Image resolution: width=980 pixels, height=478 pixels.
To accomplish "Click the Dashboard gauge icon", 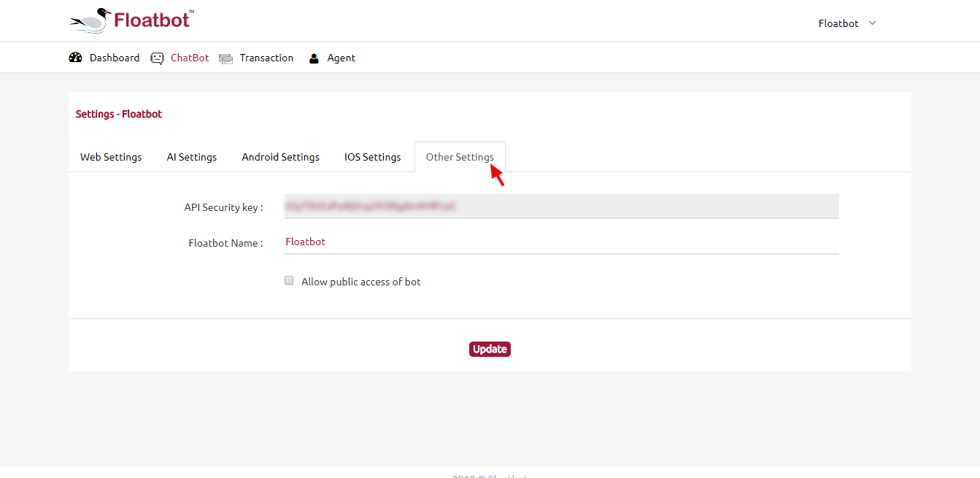I will [x=76, y=58].
